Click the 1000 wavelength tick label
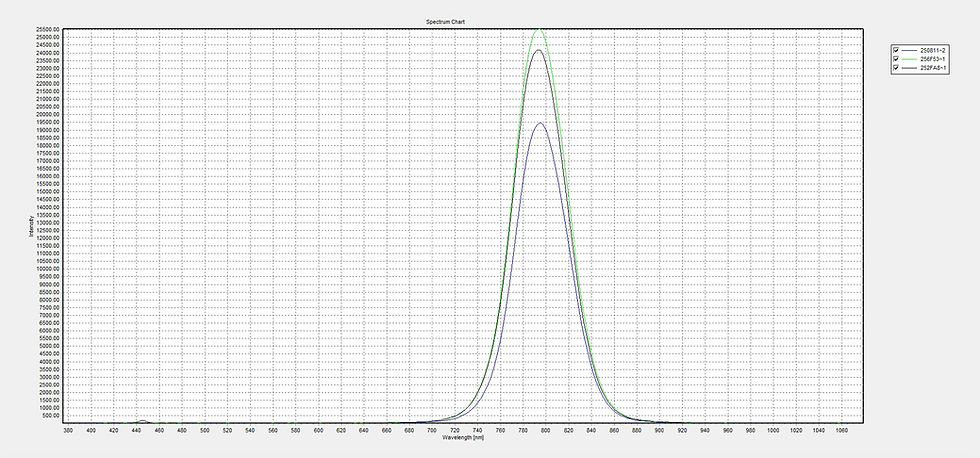980x458 pixels. coord(773,430)
